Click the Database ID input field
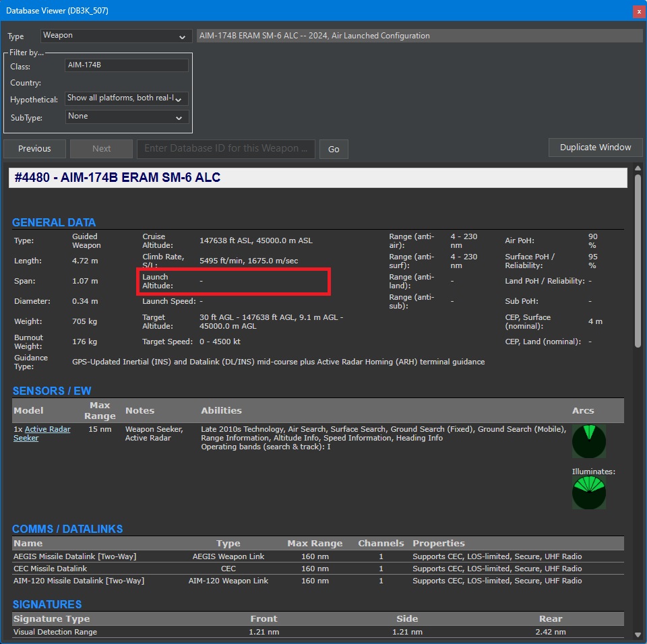 [x=226, y=148]
